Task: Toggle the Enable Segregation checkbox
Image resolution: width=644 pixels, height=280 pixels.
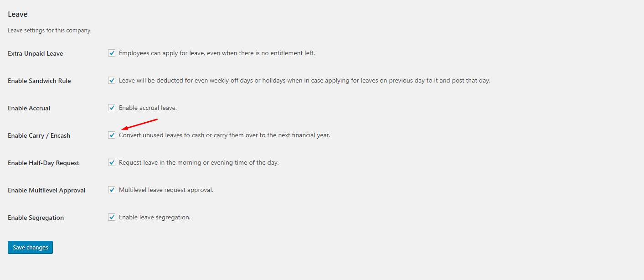Action: click(x=112, y=217)
